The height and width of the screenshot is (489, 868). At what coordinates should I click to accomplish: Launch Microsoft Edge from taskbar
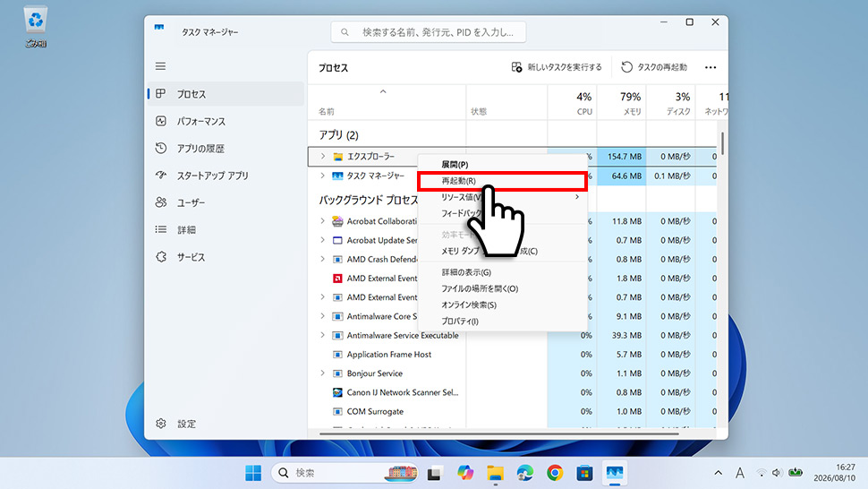[524, 473]
